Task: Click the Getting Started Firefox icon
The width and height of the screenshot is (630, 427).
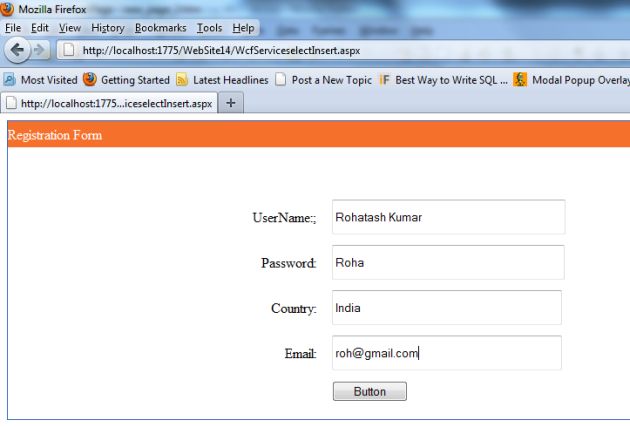Action: (x=90, y=80)
